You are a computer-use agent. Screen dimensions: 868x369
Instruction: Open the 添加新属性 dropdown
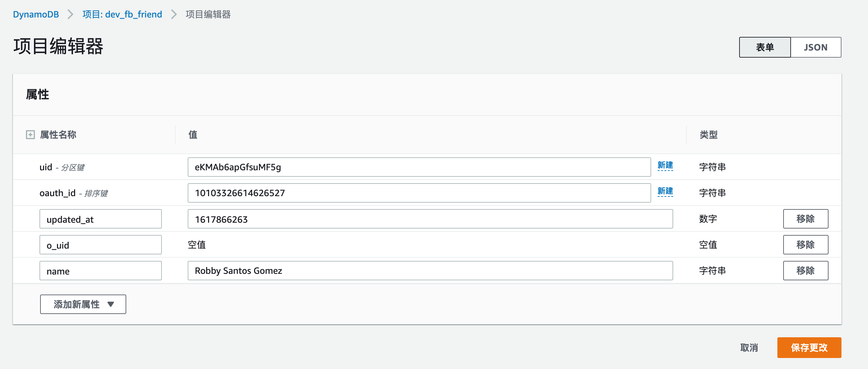[83, 304]
